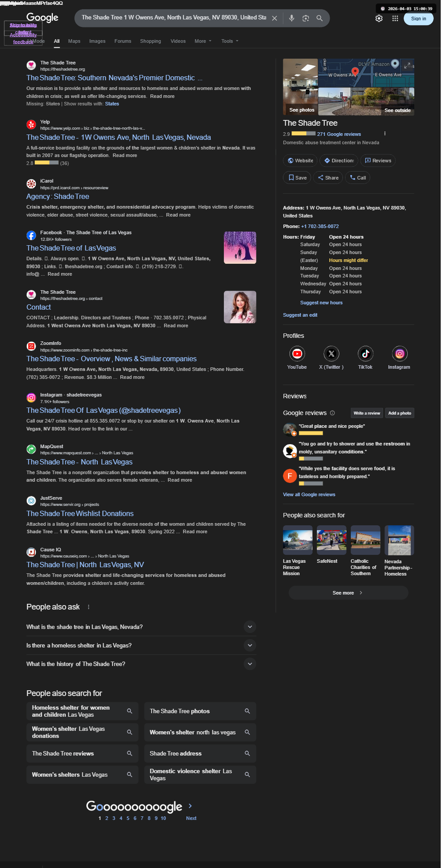Click the Facebook result favicon
The height and width of the screenshot is (868, 446).
point(31,236)
